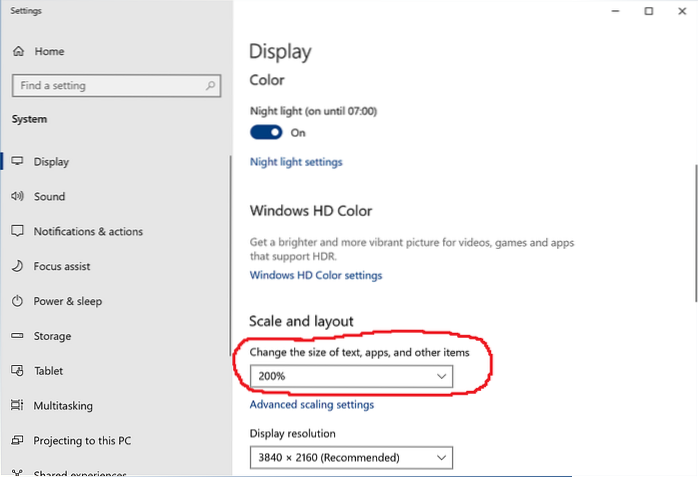
Task: Click the Notifications & actions icon
Action: pyautogui.click(x=17, y=231)
